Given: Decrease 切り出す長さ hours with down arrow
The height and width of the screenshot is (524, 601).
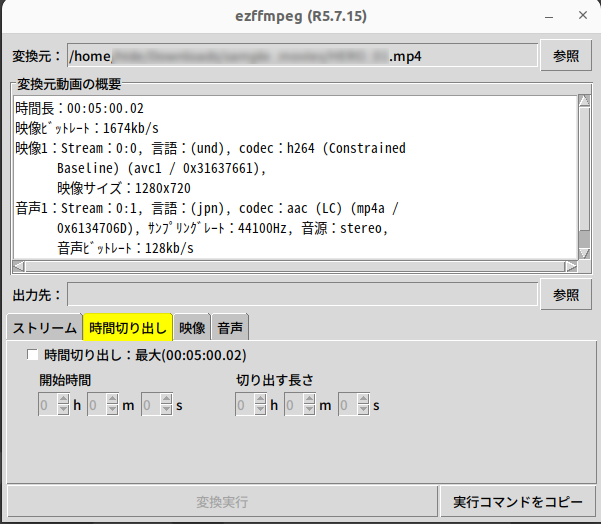Looking at the screenshot, I should [x=260, y=410].
